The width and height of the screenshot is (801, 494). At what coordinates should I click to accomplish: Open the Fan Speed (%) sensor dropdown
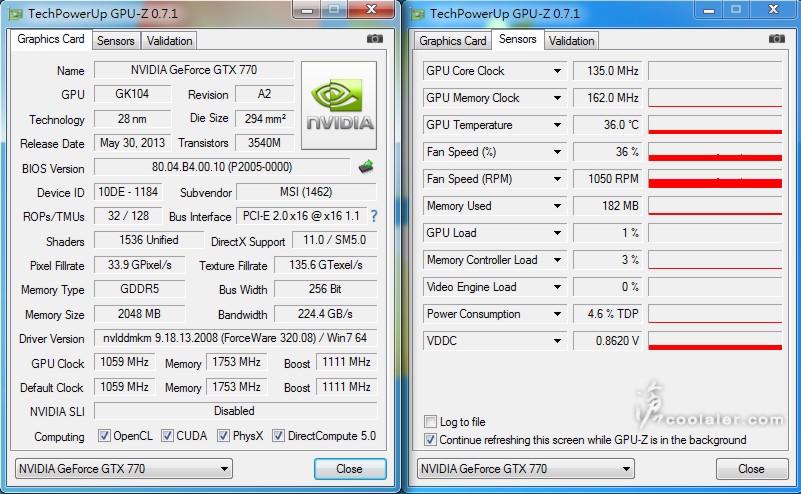pyautogui.click(x=557, y=152)
